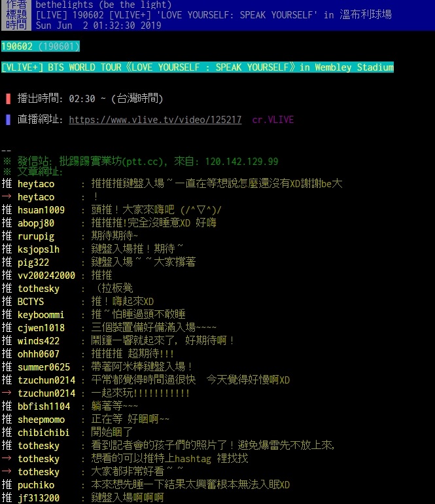
Task: Click username winds422
Action: pos(39,341)
